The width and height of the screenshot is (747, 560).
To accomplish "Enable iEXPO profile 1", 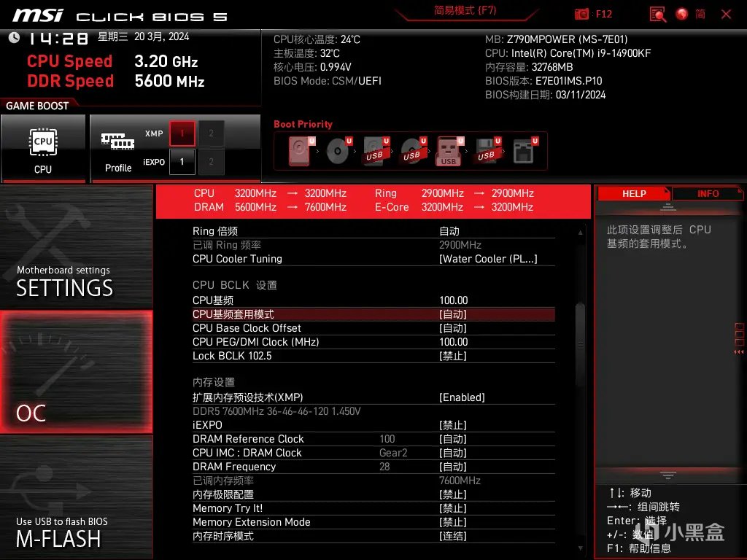I will click(182, 161).
